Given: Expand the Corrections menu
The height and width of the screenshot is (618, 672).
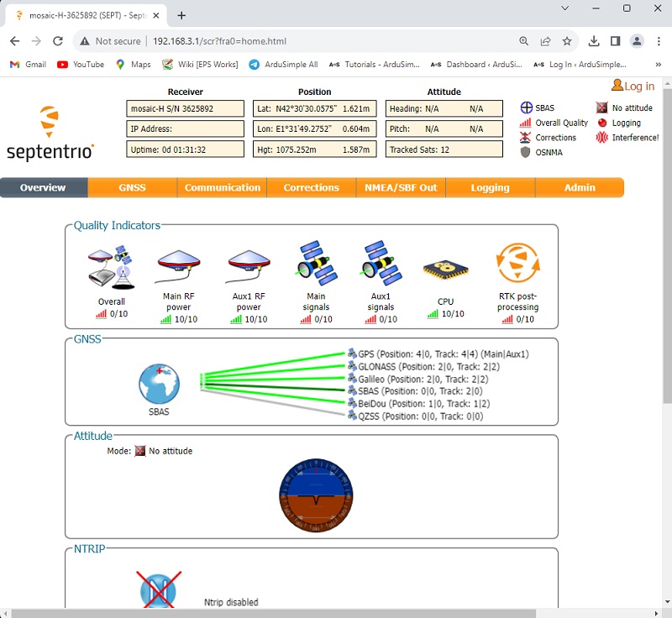Looking at the screenshot, I should (311, 188).
